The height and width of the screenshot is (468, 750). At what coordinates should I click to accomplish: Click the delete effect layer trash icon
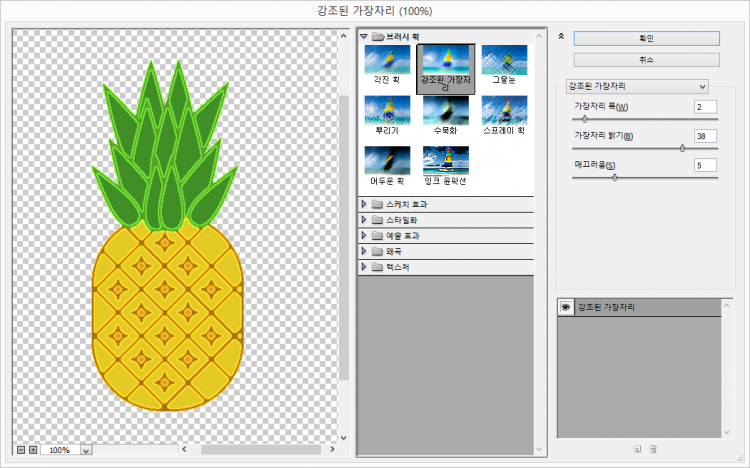coord(653,450)
